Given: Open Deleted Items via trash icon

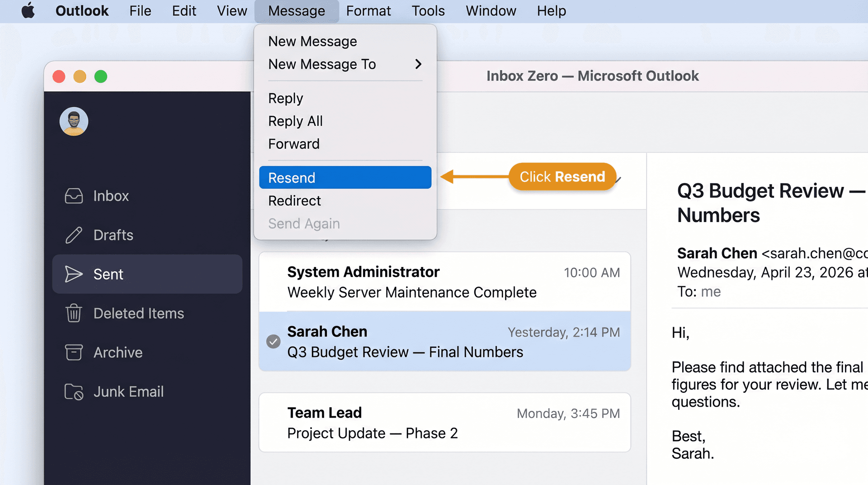Looking at the screenshot, I should [74, 313].
